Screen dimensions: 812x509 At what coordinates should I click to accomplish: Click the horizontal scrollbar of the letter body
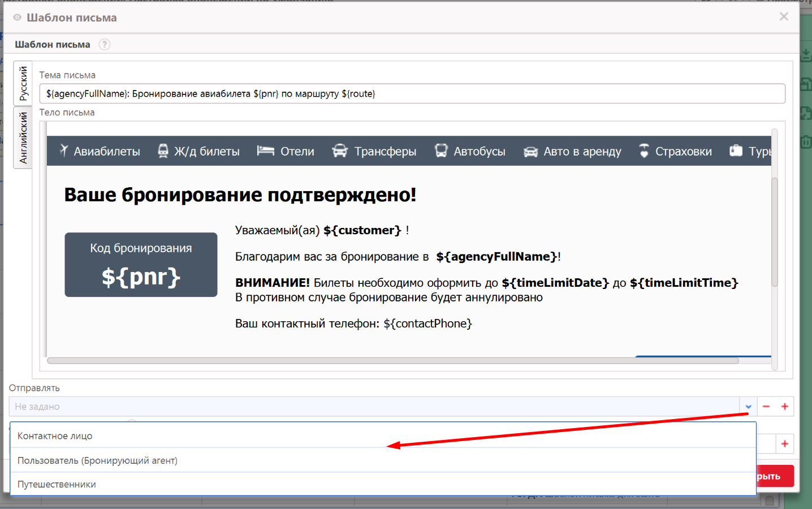pos(392,361)
